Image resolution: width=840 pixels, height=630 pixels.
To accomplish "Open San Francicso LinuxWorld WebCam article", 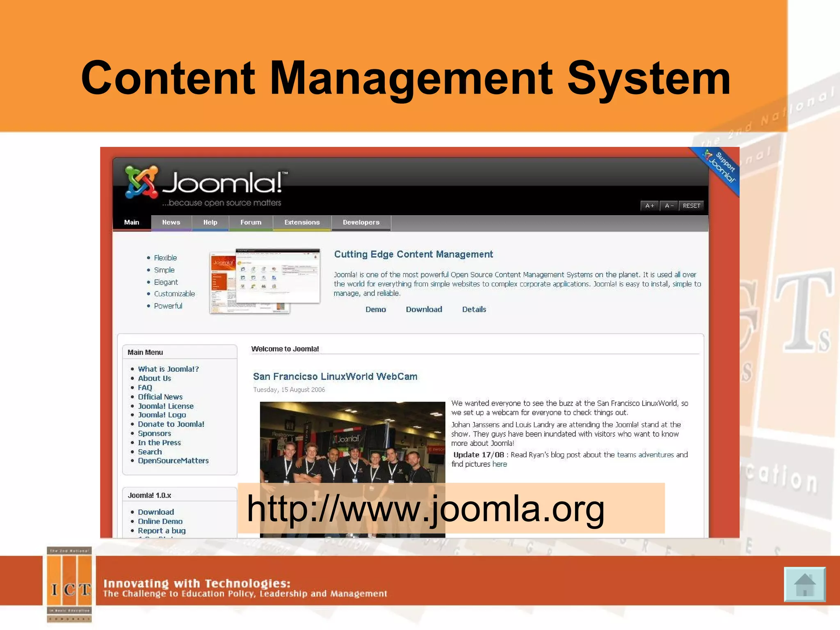I will click(335, 377).
